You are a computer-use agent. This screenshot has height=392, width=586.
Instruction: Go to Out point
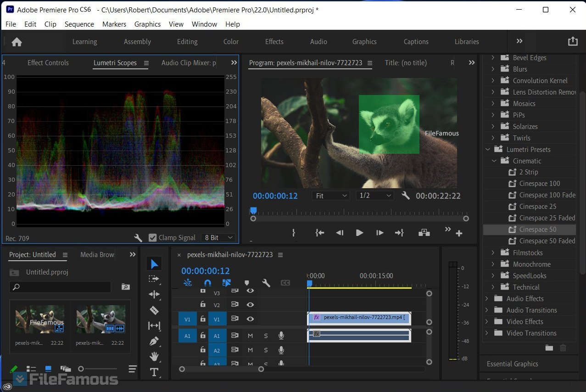(399, 233)
